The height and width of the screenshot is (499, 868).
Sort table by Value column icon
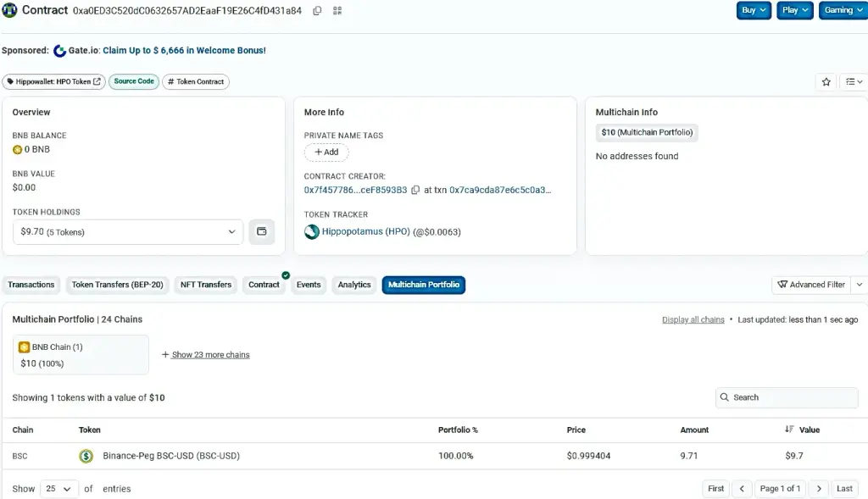pyautogui.click(x=789, y=430)
